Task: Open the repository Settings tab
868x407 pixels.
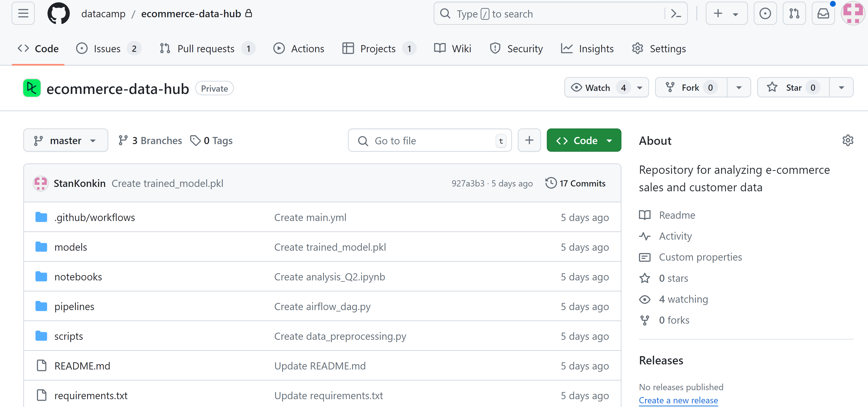Action: click(x=659, y=49)
